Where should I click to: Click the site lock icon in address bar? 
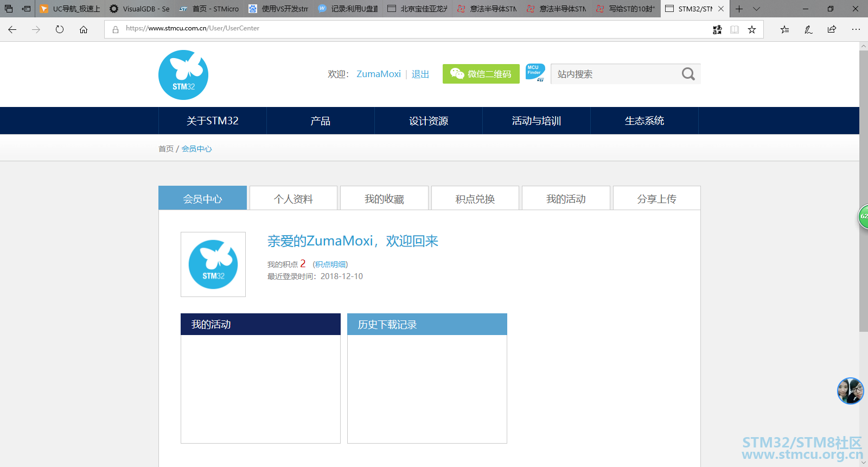tap(116, 30)
